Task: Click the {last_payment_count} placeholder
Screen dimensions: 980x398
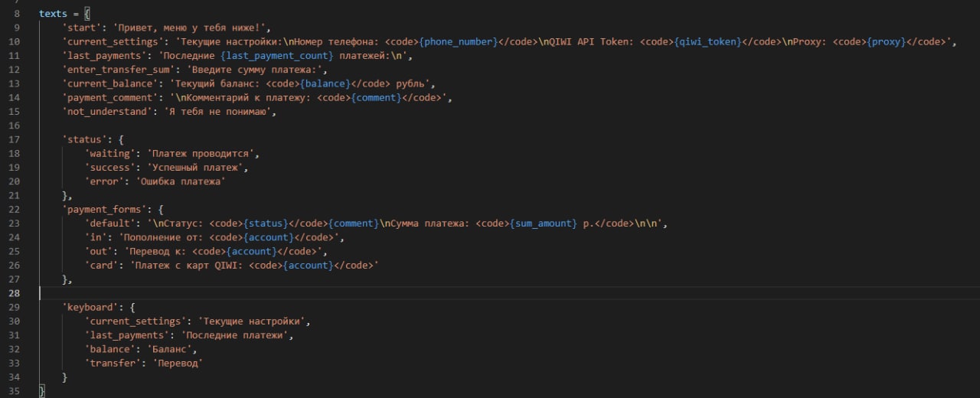Action: [x=278, y=56]
